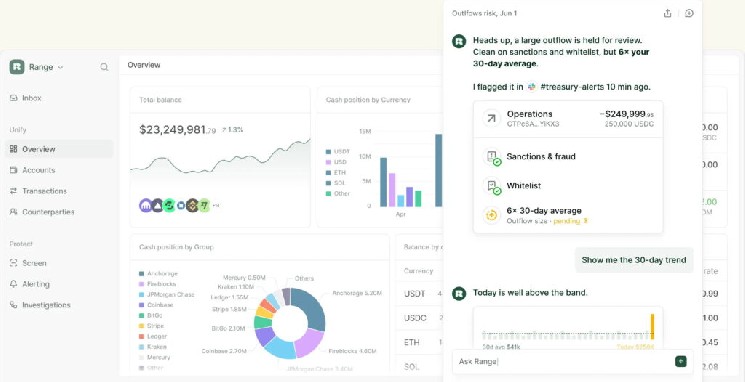Click the USDT legend swatch in currency chart
Screen dimensions: 745x382
(x=328, y=152)
